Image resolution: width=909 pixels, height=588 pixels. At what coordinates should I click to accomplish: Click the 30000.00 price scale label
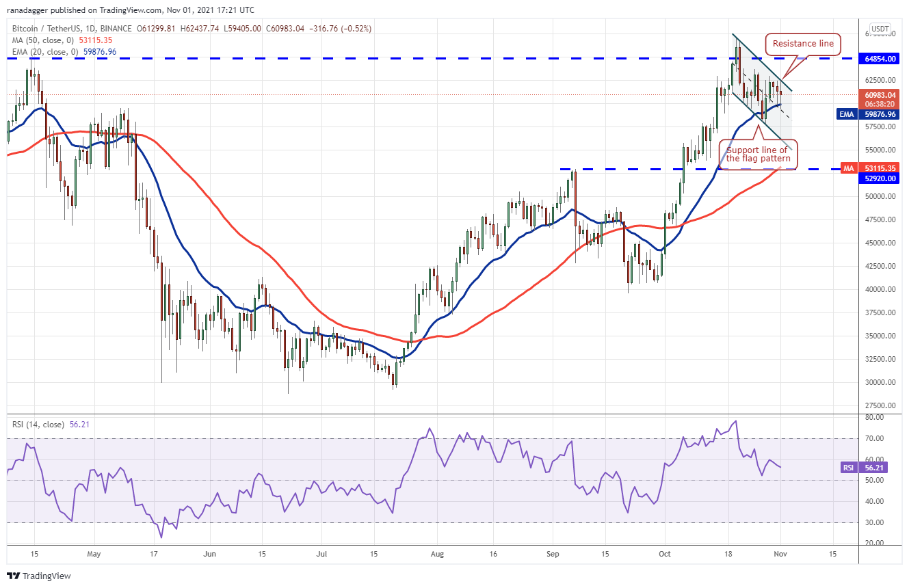pos(880,382)
